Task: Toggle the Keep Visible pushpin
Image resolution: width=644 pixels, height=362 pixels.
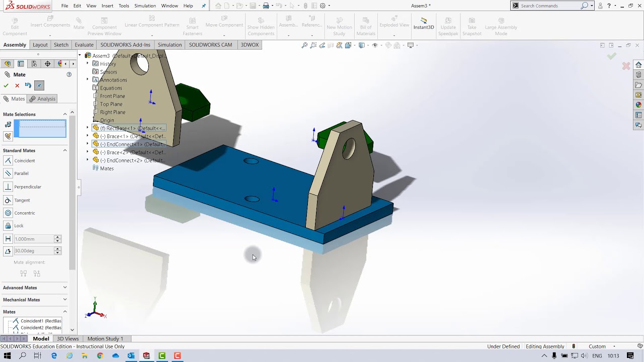Action: [39, 85]
